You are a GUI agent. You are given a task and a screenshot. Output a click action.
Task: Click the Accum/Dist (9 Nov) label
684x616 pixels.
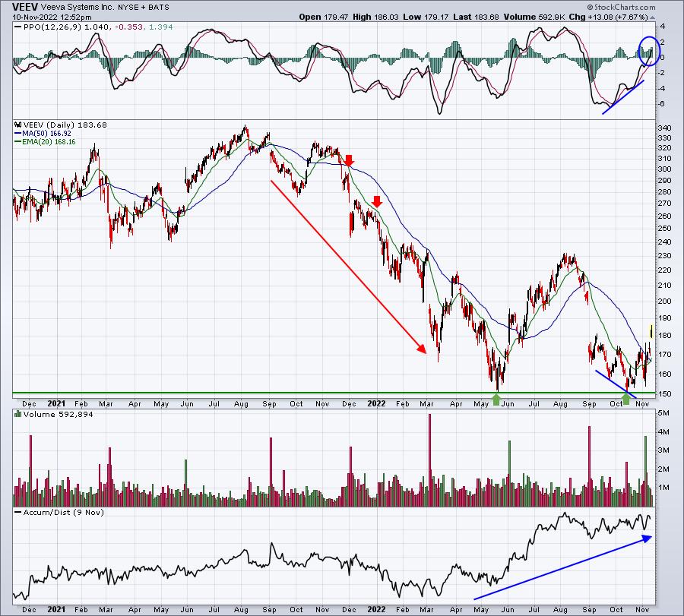[59, 512]
